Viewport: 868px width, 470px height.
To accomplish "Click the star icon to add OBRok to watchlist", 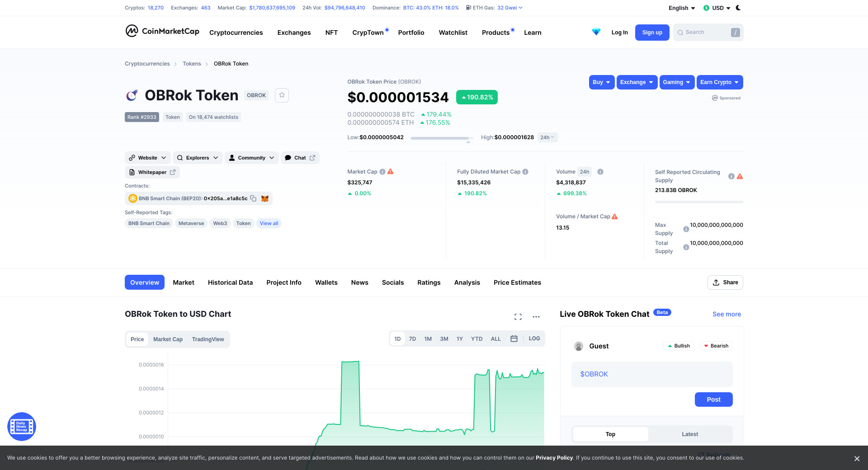I will click(x=282, y=95).
